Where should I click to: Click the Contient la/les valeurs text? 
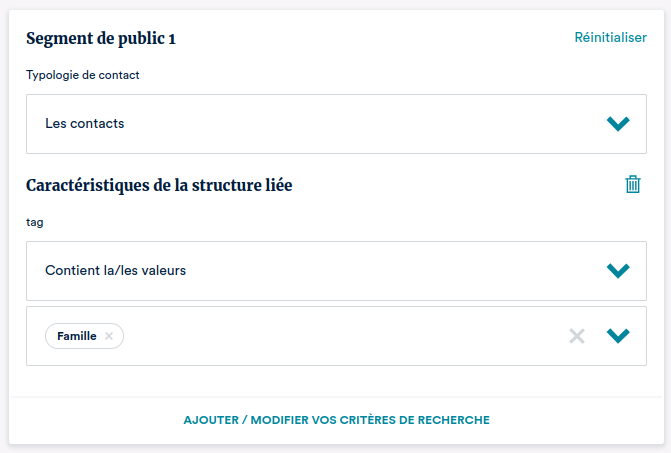pyautogui.click(x=116, y=271)
